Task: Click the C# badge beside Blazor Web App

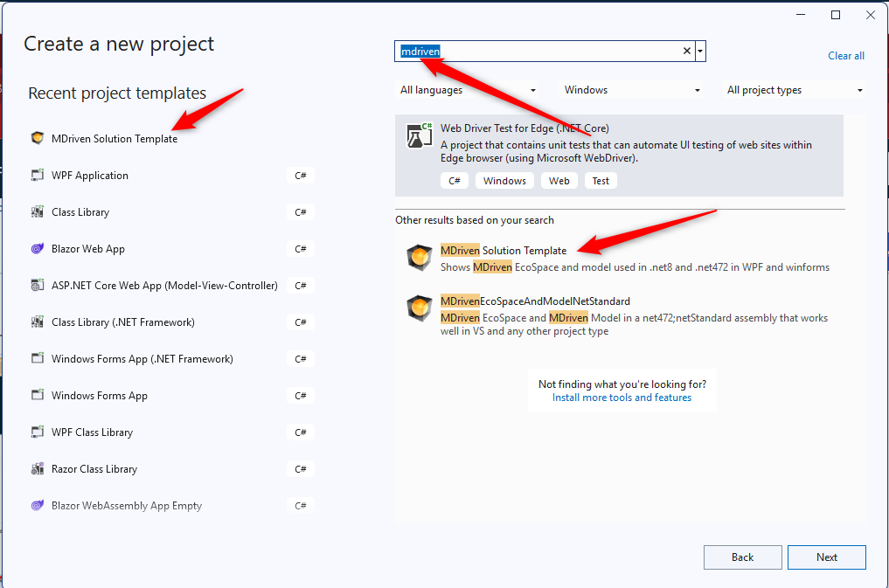Action: pyautogui.click(x=301, y=249)
